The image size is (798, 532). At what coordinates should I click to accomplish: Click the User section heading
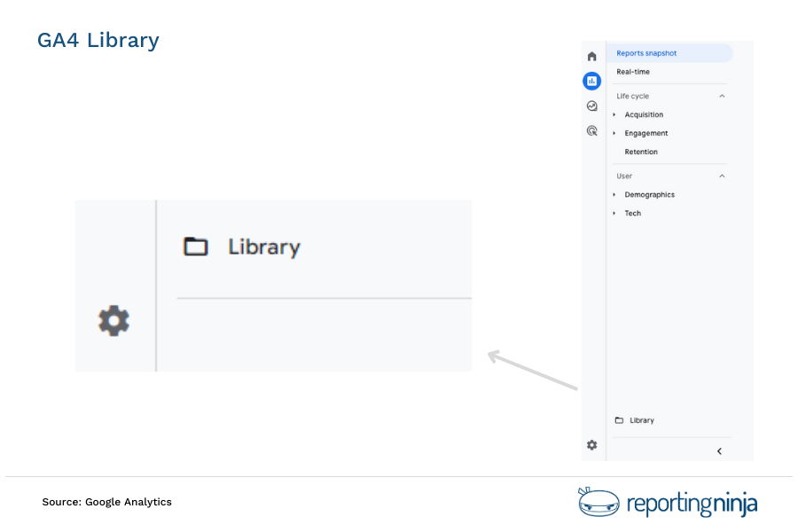624,176
